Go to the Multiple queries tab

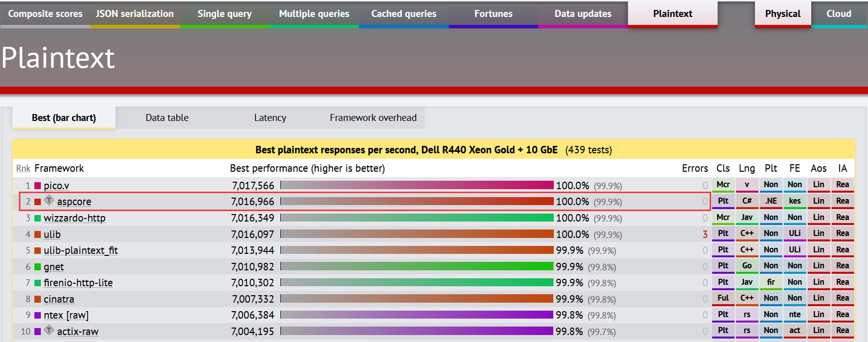coord(314,13)
